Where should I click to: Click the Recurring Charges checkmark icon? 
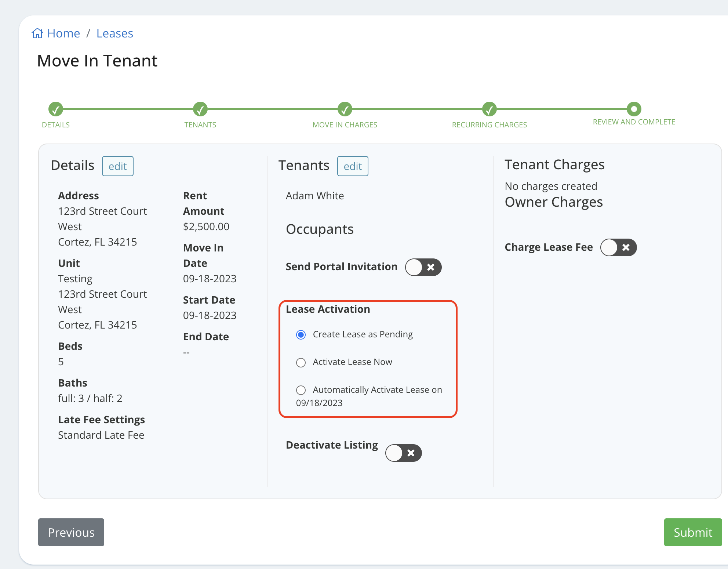489,110
